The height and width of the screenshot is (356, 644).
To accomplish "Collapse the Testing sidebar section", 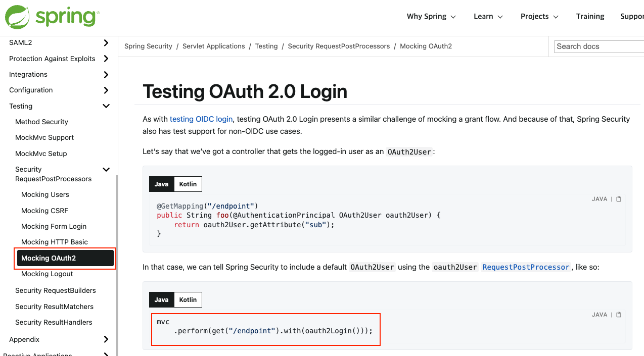I will tap(106, 106).
